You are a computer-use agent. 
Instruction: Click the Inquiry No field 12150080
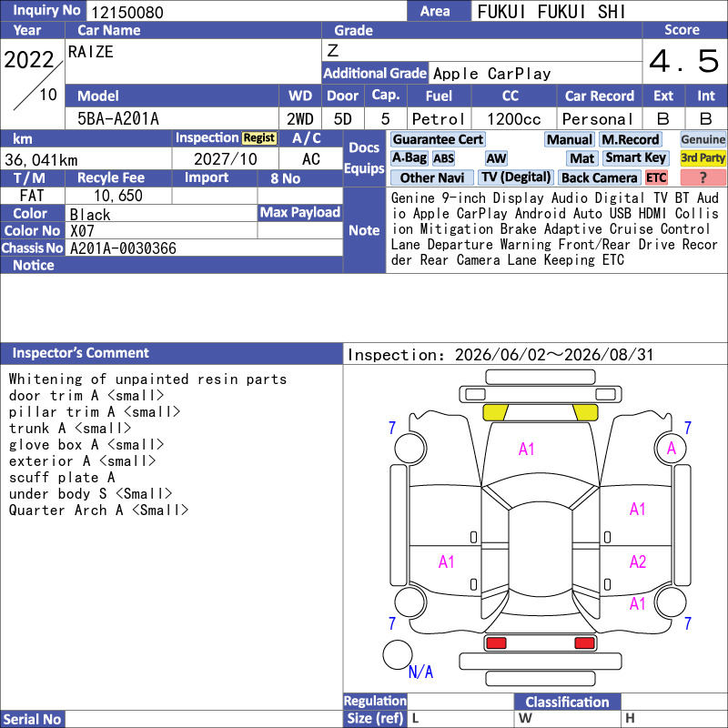(x=247, y=12)
